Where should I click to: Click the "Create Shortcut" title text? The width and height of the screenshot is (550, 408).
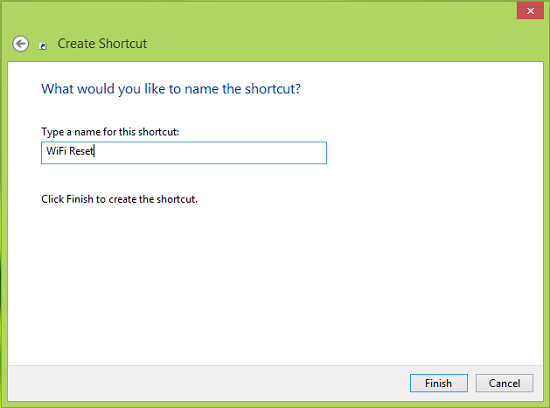[x=102, y=44]
